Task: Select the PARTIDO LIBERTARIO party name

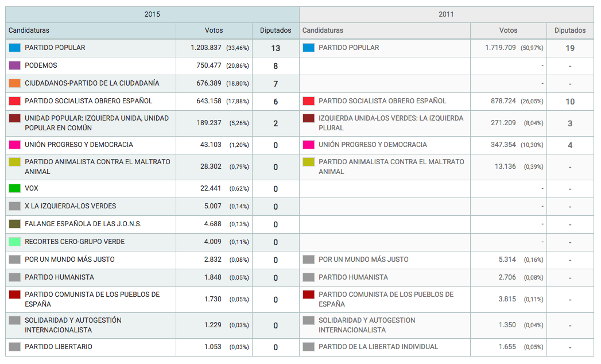Action: point(59,347)
